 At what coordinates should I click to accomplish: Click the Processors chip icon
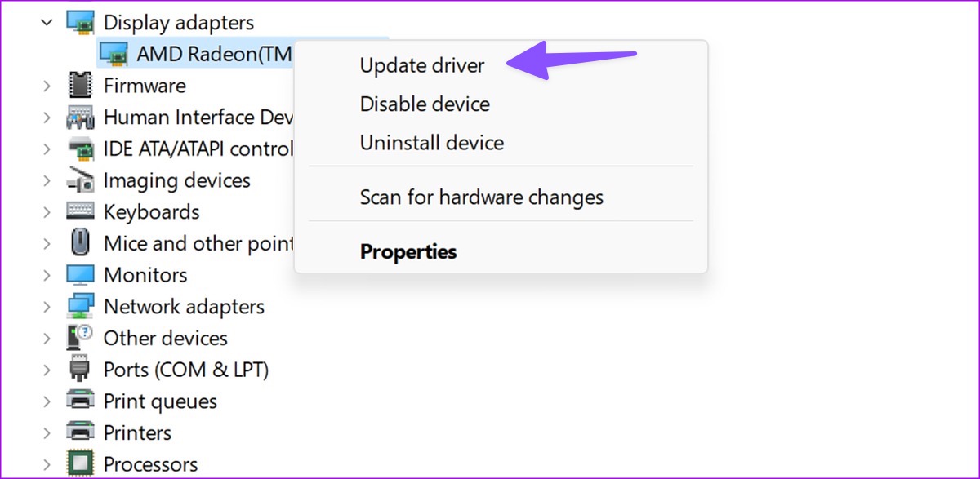(x=80, y=463)
